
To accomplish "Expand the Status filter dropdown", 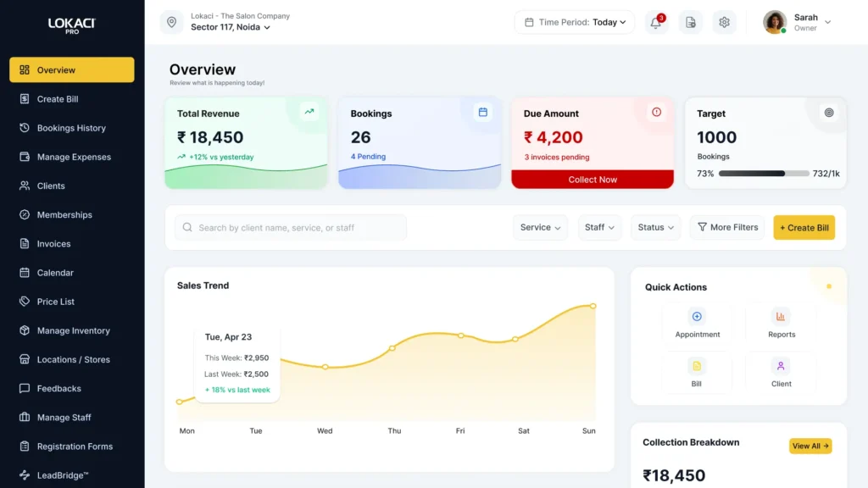I will [x=655, y=228].
